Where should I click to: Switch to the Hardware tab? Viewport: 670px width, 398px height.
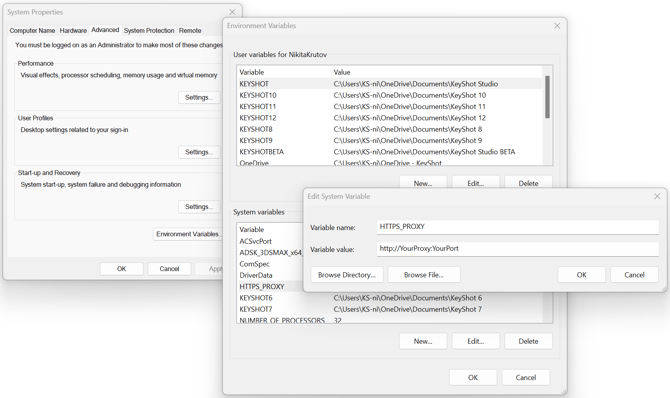[73, 30]
